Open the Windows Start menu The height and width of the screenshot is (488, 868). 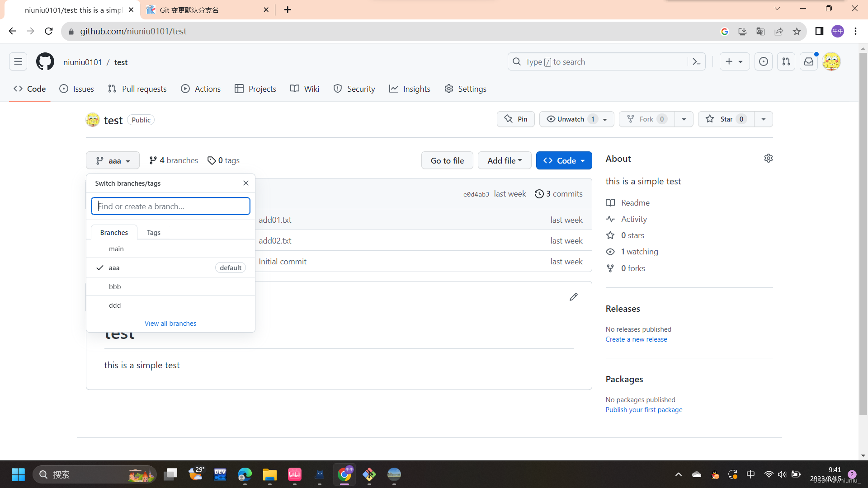pos(18,474)
